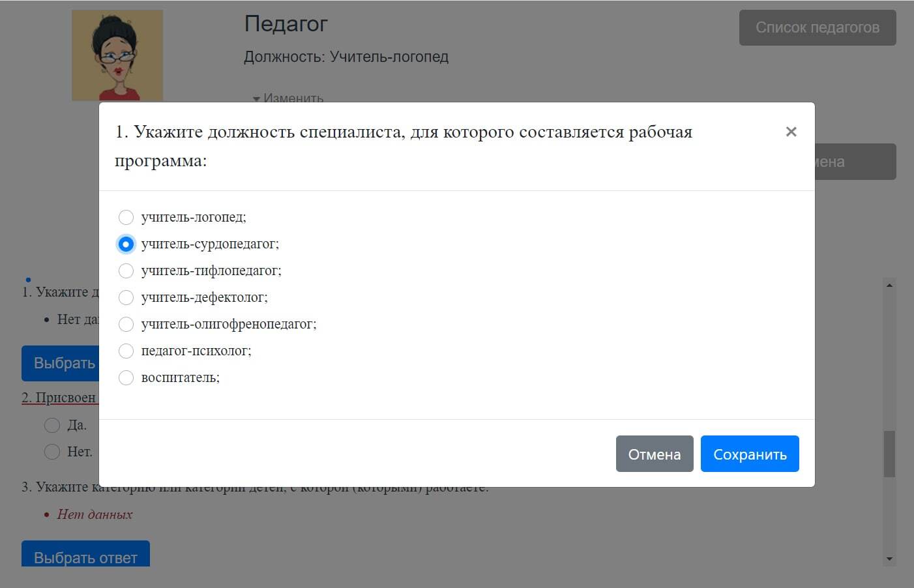Select the учитель-логопед radio option
Screen dimensions: 914x588
pos(126,217)
